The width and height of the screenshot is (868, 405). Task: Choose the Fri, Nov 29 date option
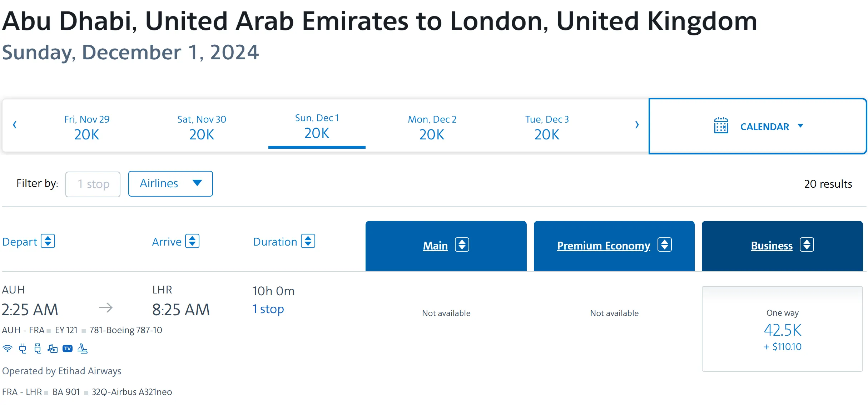pos(87,128)
